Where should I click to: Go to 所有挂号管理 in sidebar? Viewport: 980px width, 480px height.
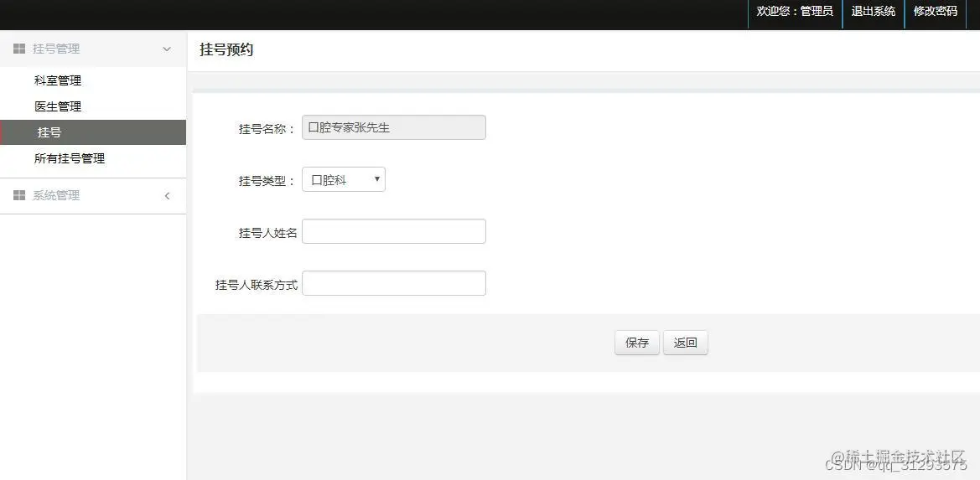point(70,158)
